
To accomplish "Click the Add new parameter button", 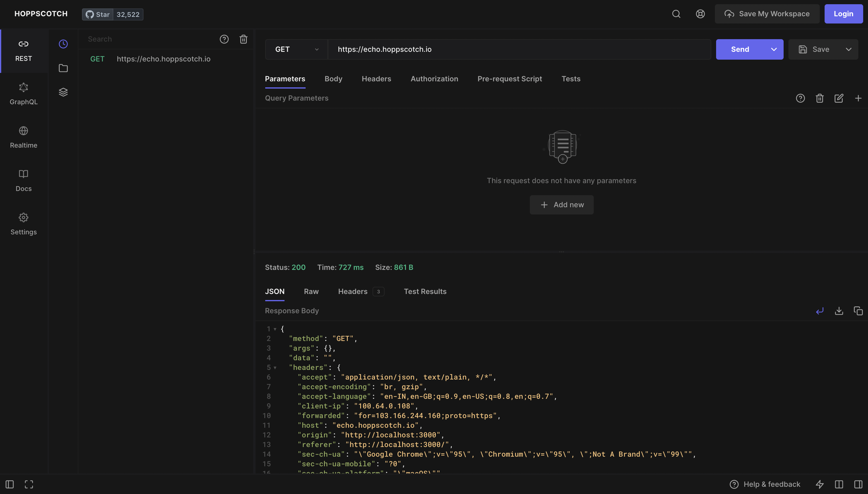I will [x=561, y=205].
